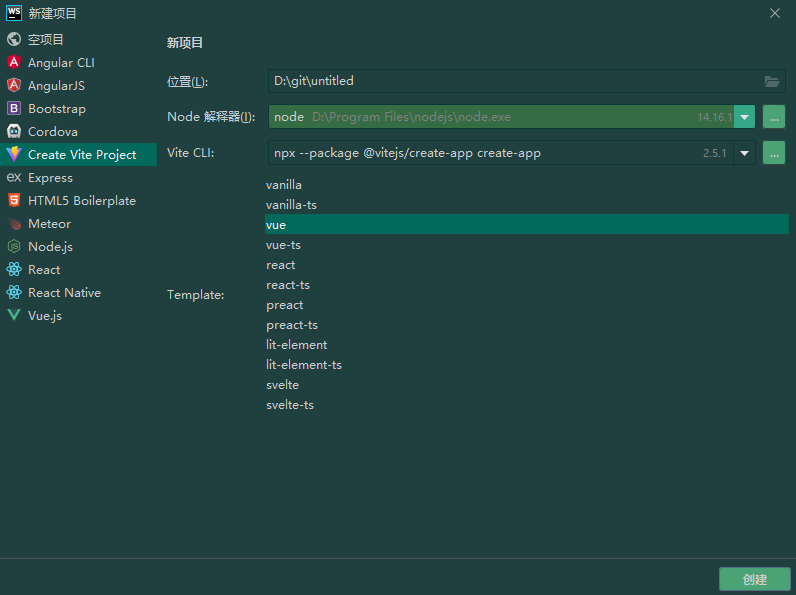Select the Cordova project icon
Screen dimensions: 796x595
(x=14, y=132)
